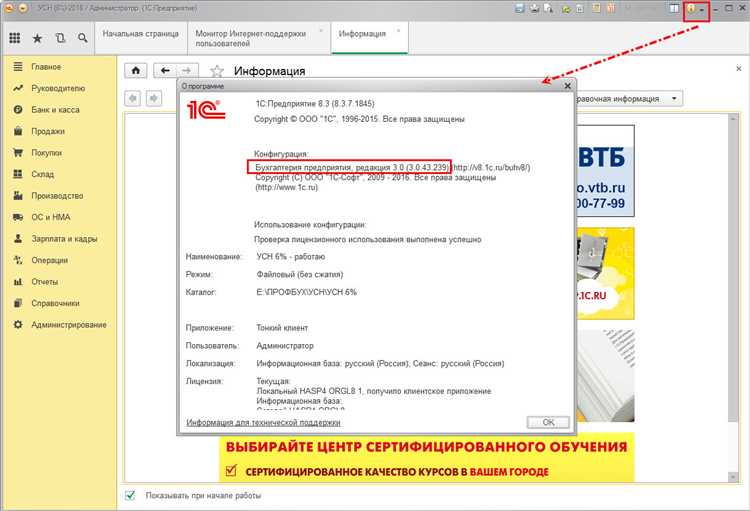Click the 1C main menu icon top-left
Viewport: 750px width, 511px height.
[10, 8]
